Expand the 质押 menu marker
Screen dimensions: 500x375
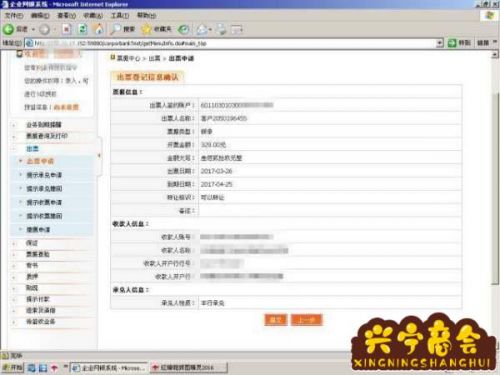coord(14,277)
